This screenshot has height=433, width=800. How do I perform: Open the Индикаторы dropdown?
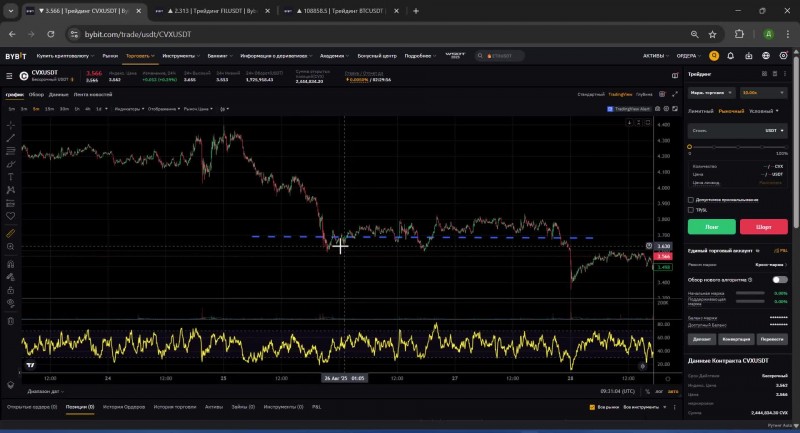[128, 108]
